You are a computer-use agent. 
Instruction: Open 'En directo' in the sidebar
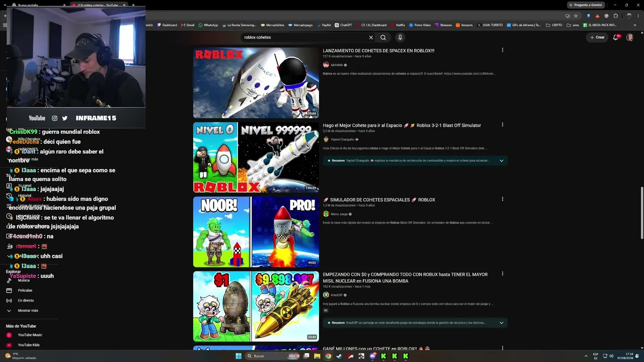(26, 301)
